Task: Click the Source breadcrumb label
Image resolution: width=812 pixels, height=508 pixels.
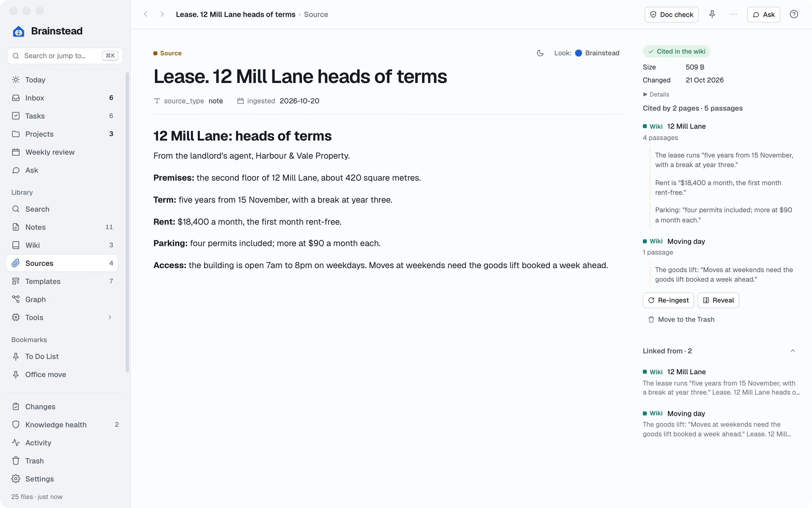Action: (x=316, y=14)
